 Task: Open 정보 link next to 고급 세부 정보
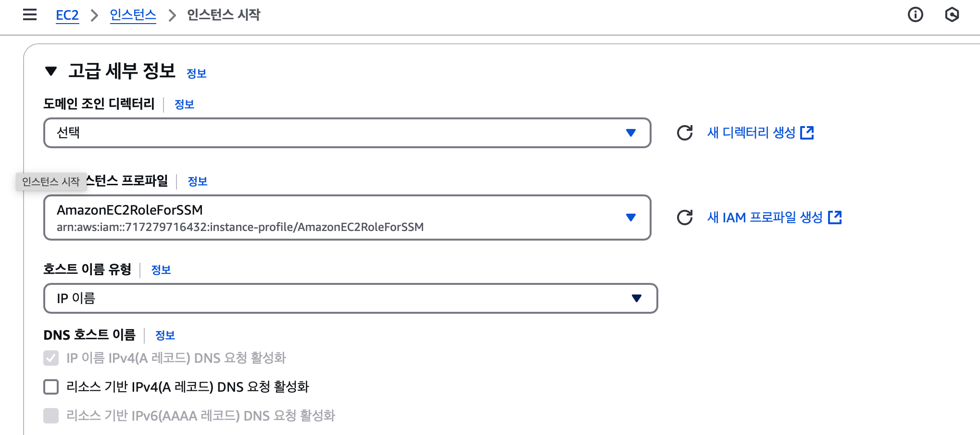pyautogui.click(x=196, y=74)
